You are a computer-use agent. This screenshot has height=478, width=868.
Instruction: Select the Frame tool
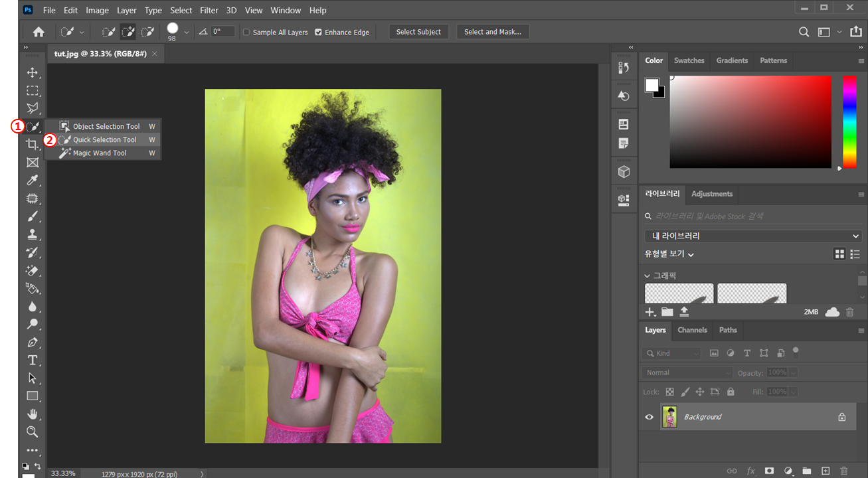[x=32, y=162]
